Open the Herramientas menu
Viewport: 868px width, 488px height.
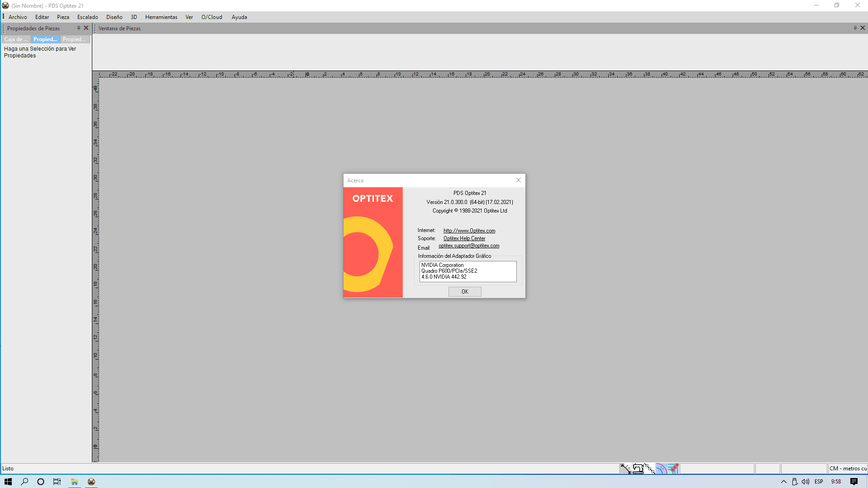[161, 17]
